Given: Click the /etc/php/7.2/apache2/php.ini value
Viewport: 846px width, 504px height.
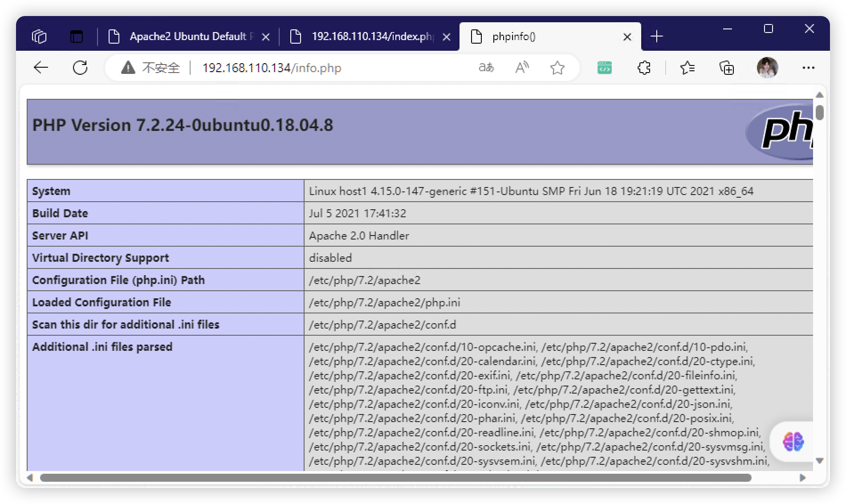Looking at the screenshot, I should 385,302.
